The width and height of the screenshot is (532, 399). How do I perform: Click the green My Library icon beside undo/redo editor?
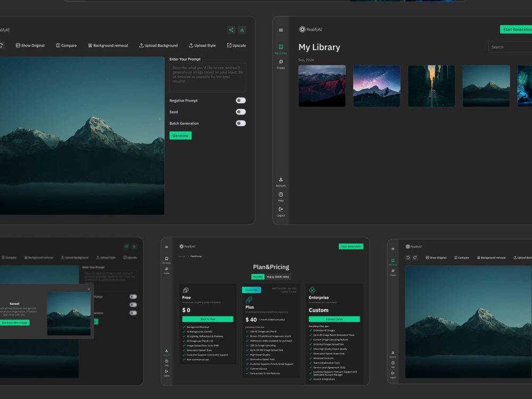[393, 262]
